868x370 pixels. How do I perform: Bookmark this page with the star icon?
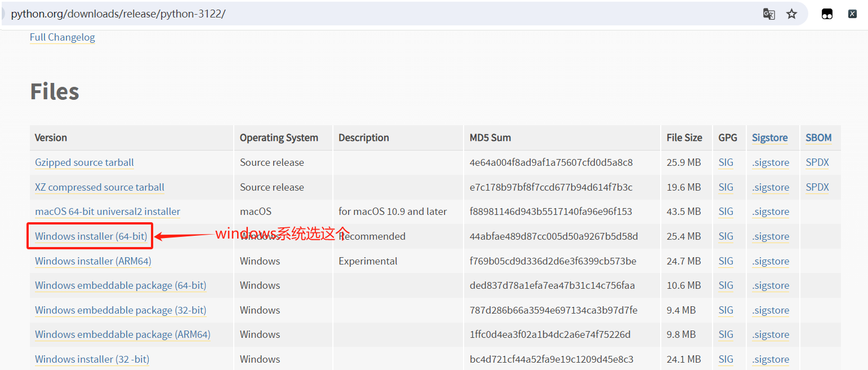click(792, 14)
